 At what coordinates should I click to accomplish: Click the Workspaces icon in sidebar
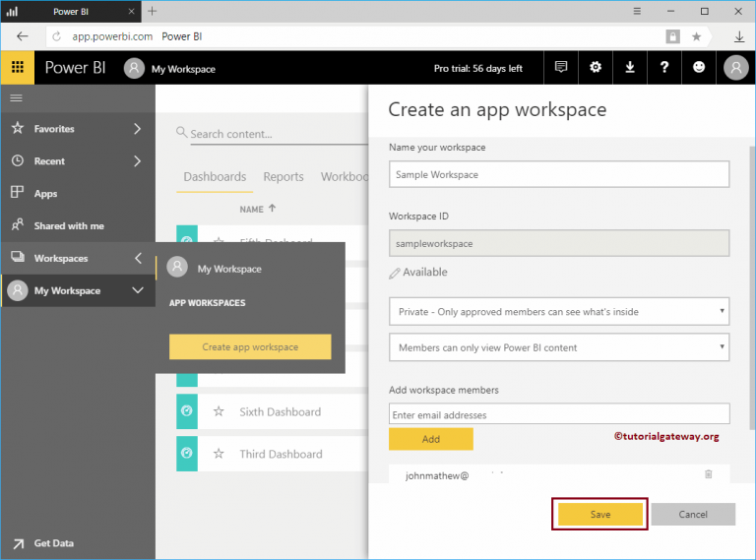[18, 257]
